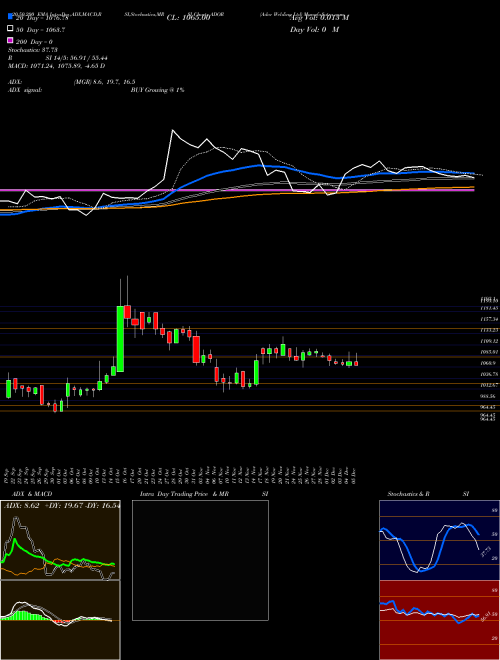500x660 pixels.
Task: Open the MACD histogram chart panel
Action: (60, 620)
